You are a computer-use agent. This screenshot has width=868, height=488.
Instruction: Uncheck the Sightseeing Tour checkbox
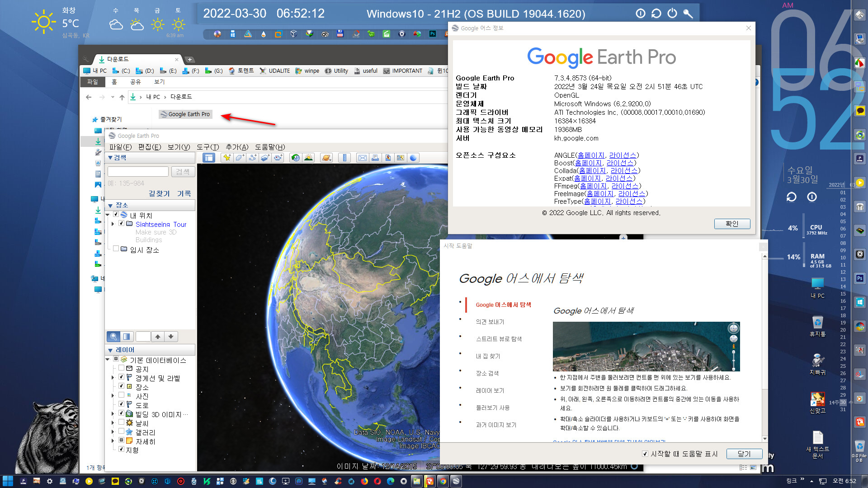pos(121,223)
